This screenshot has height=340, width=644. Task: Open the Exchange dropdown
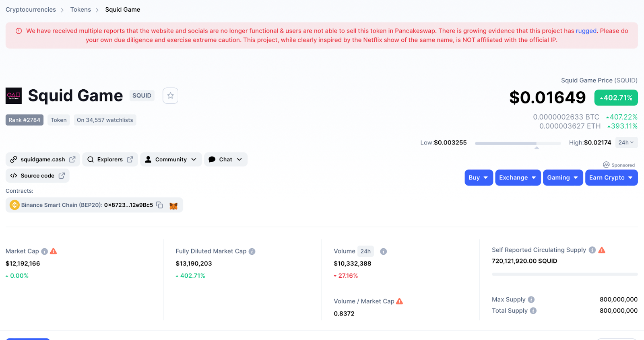[518, 177]
